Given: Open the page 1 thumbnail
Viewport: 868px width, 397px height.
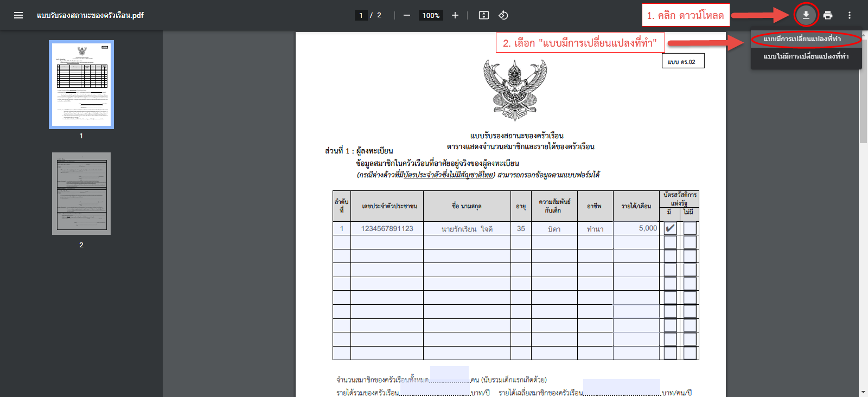Looking at the screenshot, I should pos(81,85).
